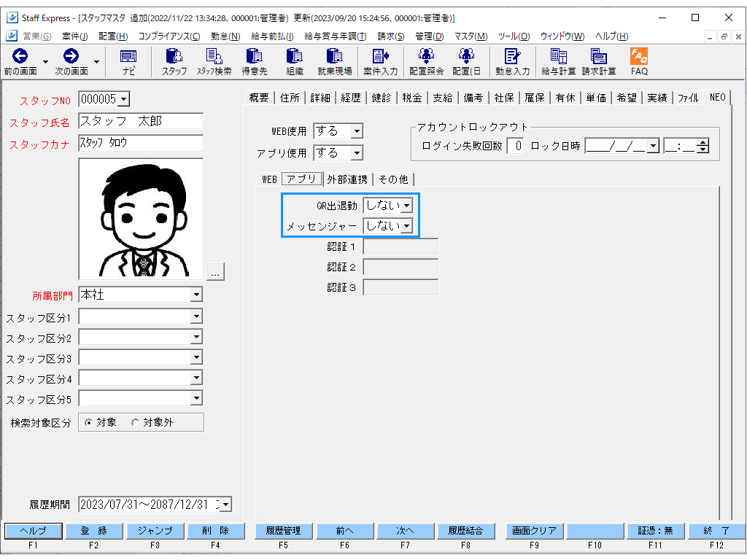Open dropdown arrow next to 次の画面
747x560 pixels.
[x=96, y=62]
